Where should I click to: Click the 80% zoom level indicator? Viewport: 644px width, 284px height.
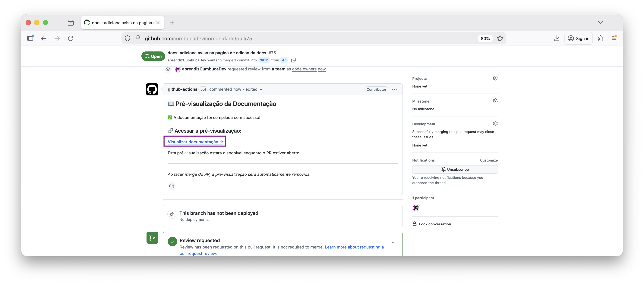click(x=485, y=39)
